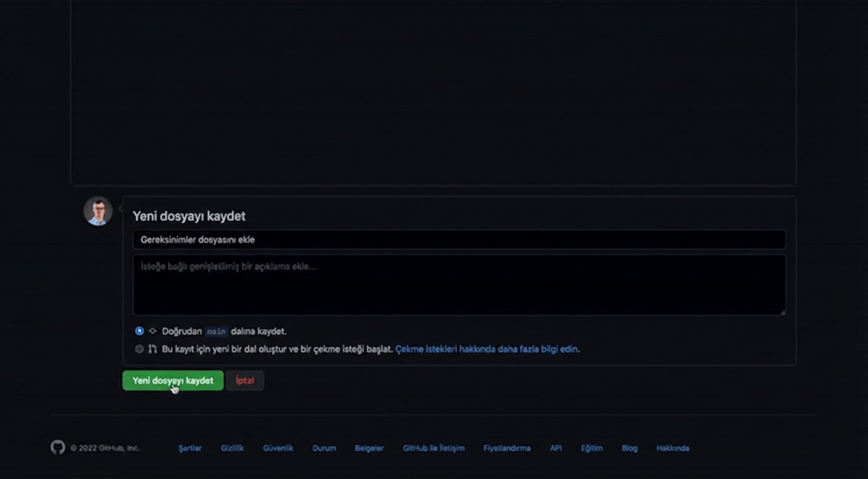Open the "API" footer link

tap(555, 448)
